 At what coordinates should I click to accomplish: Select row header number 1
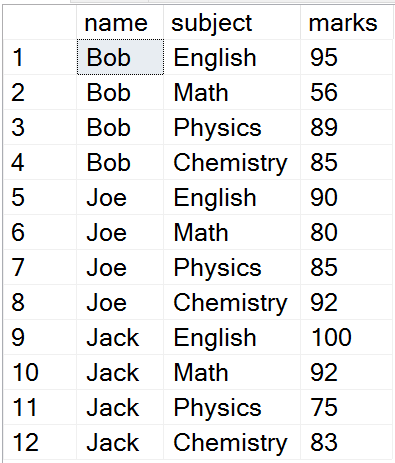(x=40, y=57)
